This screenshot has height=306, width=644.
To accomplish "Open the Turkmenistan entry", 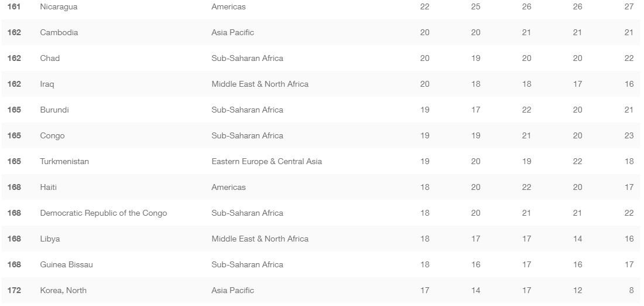I will click(64, 162).
